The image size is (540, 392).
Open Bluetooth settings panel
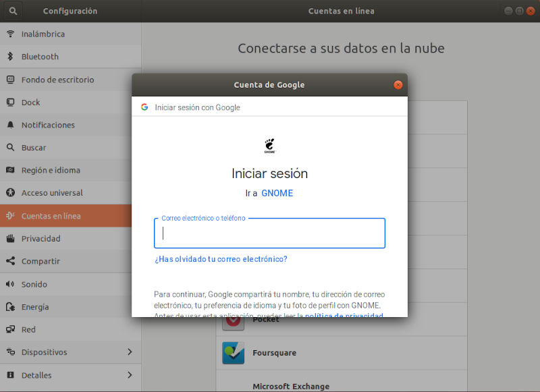coord(71,57)
